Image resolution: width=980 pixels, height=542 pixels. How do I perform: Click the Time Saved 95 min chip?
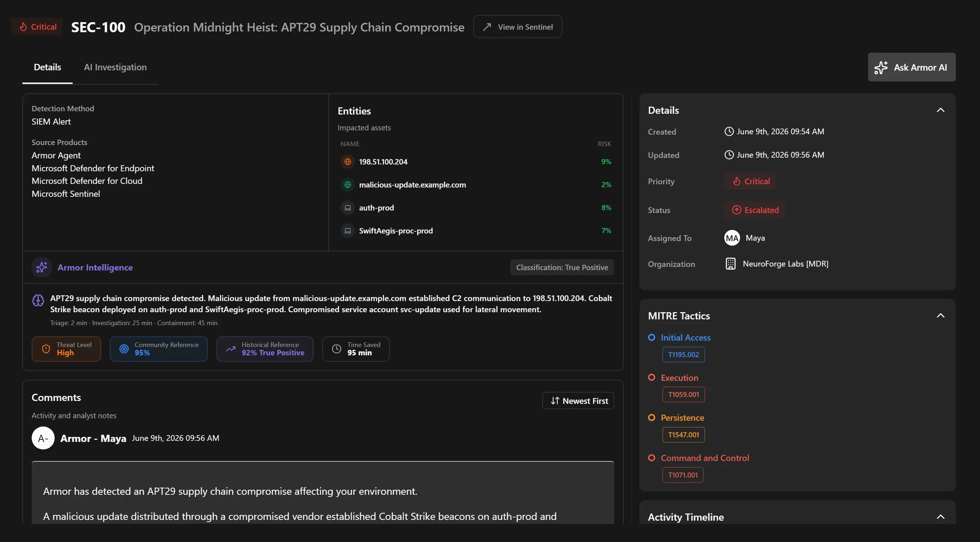pos(356,349)
